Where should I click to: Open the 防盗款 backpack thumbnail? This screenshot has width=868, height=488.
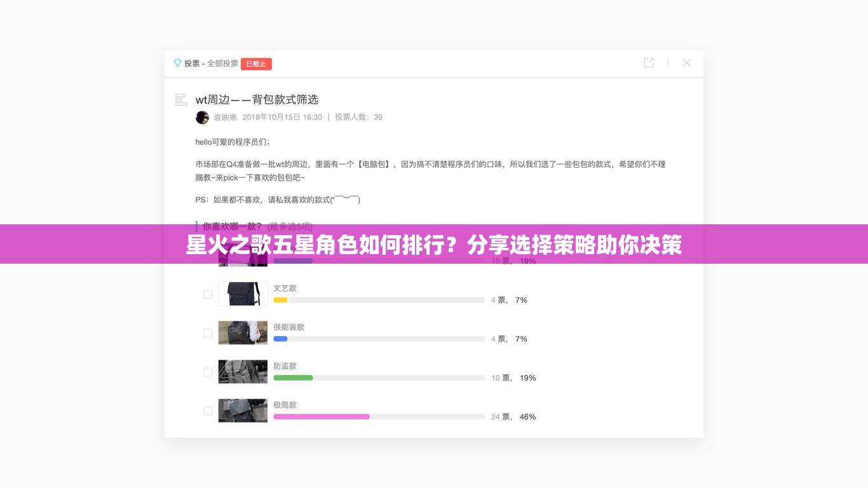coord(243,372)
